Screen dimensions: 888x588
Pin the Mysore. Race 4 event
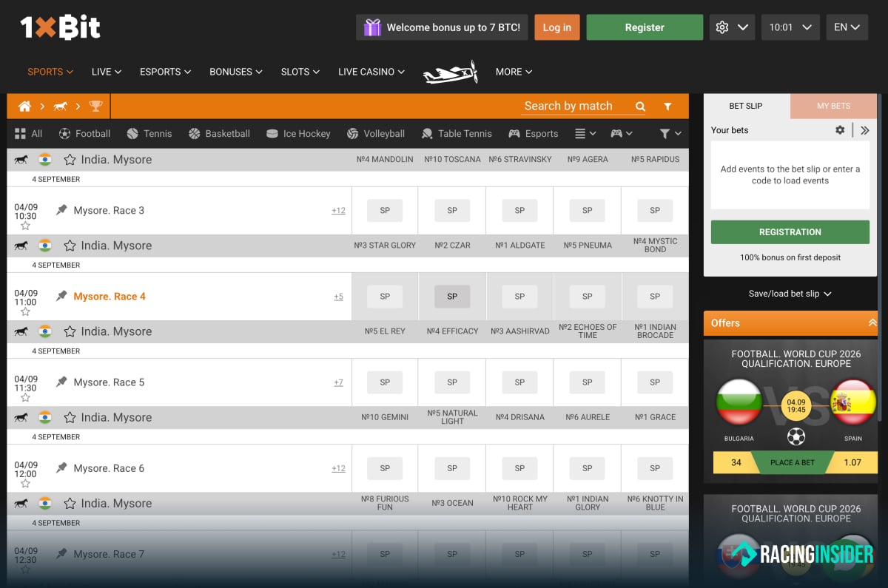(61, 296)
